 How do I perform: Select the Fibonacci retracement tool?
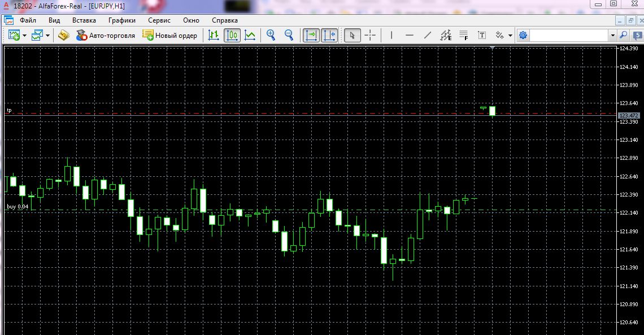(464, 35)
